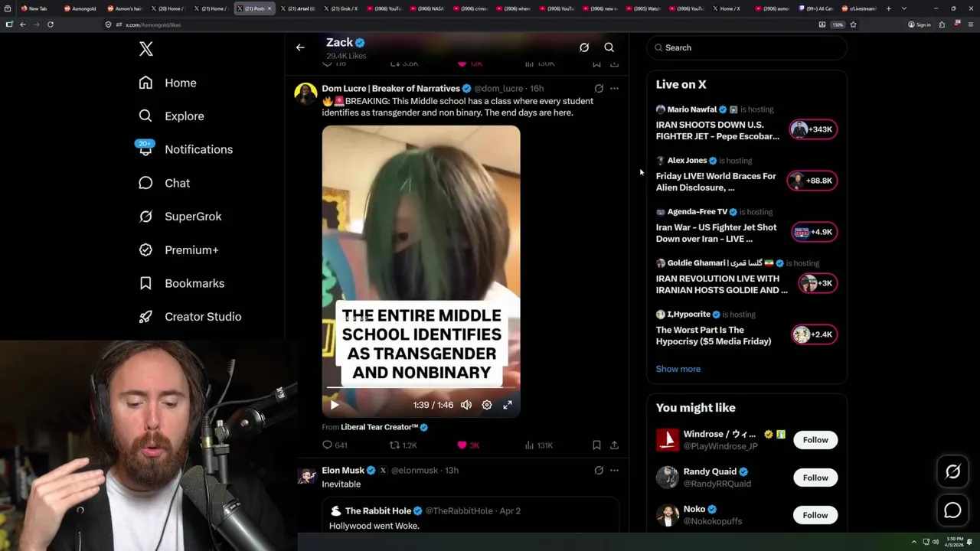Switch to the Grok / X browser tab

coord(341,8)
